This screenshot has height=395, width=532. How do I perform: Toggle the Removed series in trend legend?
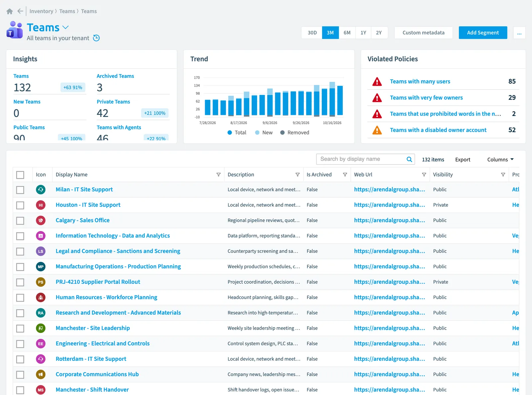pyautogui.click(x=295, y=133)
